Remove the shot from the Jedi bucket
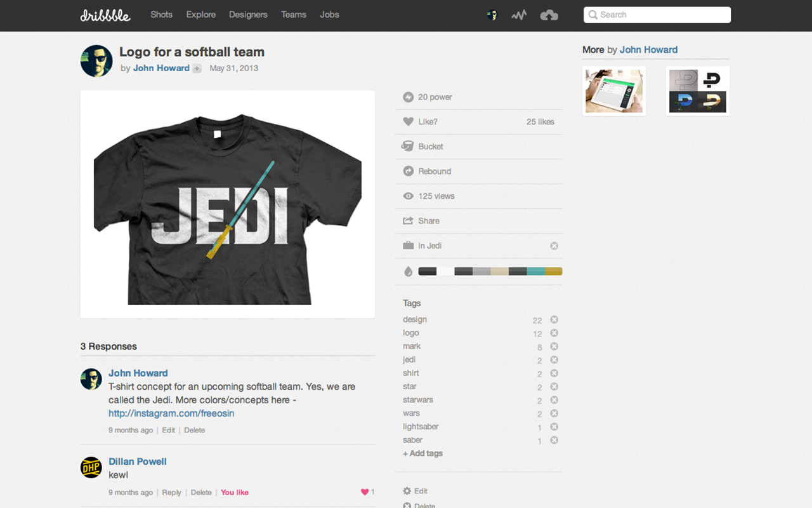 tap(554, 246)
